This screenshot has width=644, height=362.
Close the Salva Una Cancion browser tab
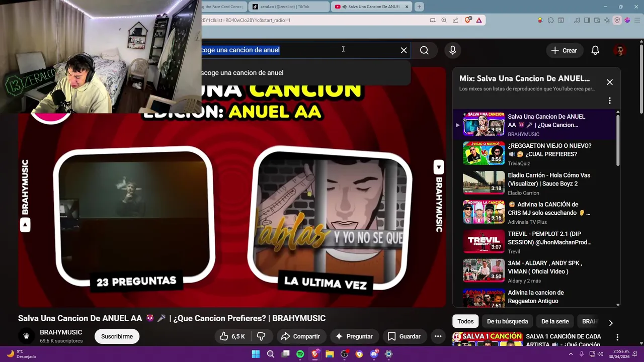click(407, 7)
